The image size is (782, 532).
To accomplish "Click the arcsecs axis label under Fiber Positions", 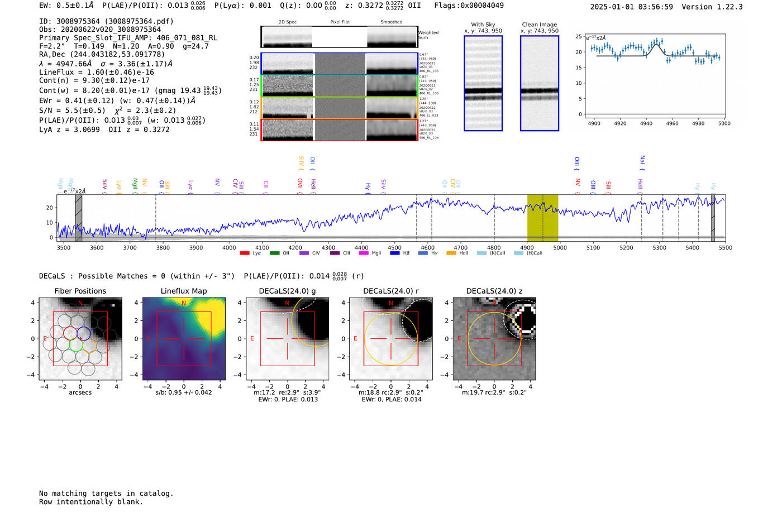I will pyautogui.click(x=80, y=392).
